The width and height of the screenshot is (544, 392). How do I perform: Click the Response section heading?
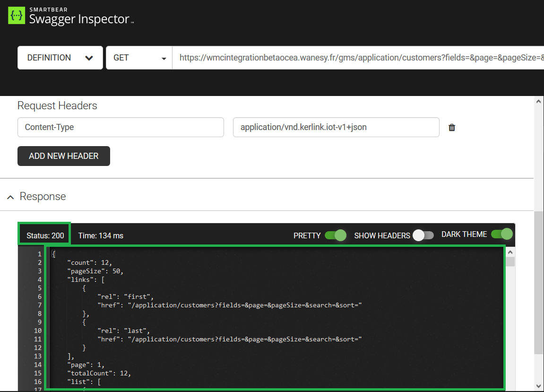[43, 197]
